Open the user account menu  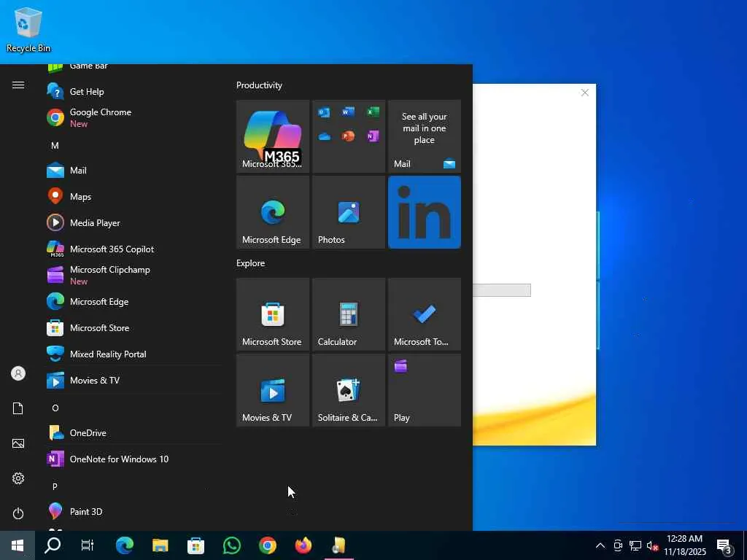coord(18,373)
